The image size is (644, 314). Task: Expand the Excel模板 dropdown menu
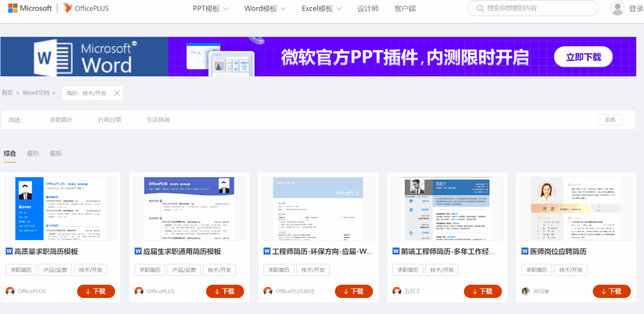322,8
